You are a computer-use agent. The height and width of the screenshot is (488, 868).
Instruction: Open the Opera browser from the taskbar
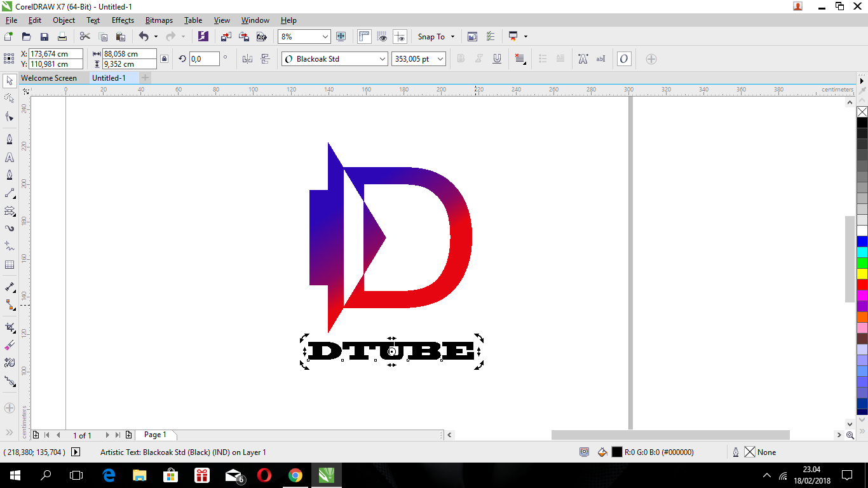[264, 475]
